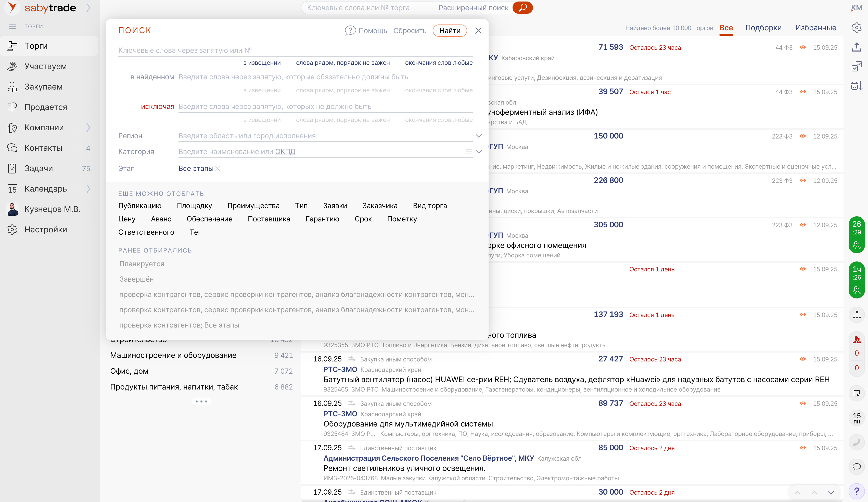
Task: Switch to the Избранные tab
Action: pos(815,28)
